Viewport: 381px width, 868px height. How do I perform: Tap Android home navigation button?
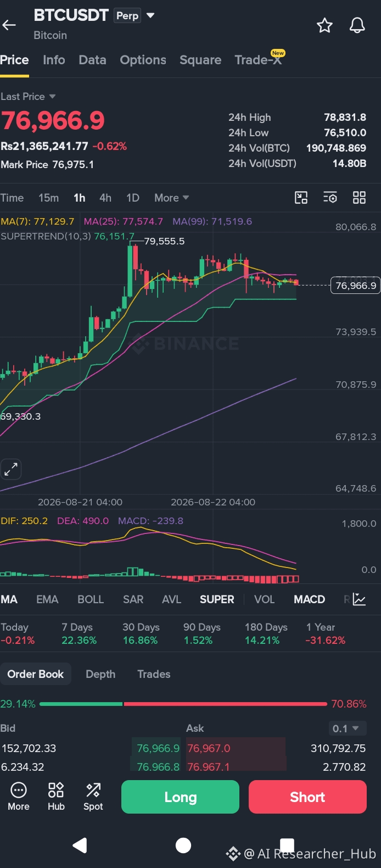click(x=183, y=845)
